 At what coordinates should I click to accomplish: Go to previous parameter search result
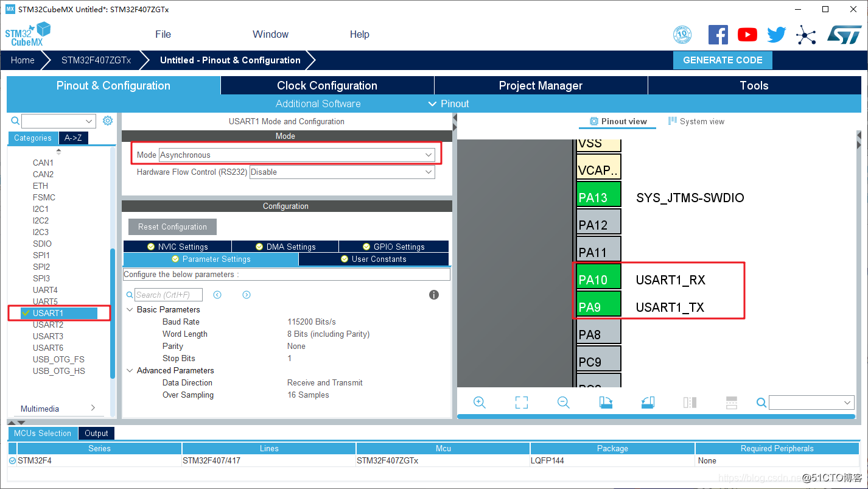217,295
